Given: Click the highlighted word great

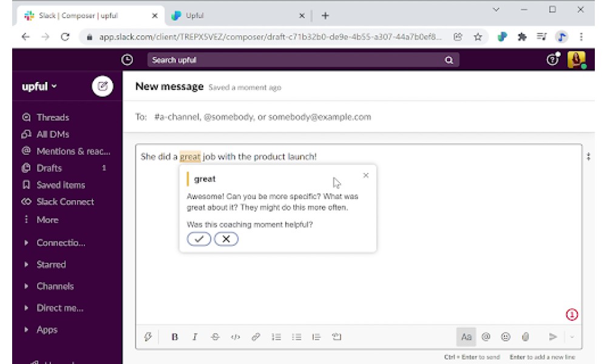Looking at the screenshot, I should [x=190, y=157].
